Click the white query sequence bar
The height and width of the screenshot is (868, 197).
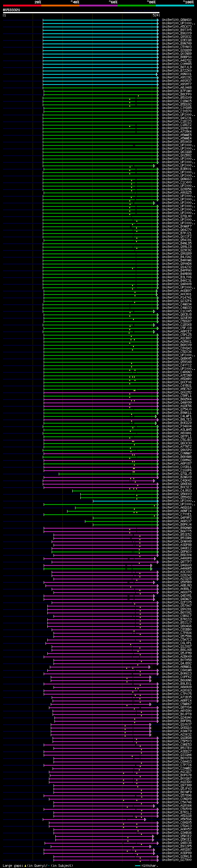tap(81, 12)
